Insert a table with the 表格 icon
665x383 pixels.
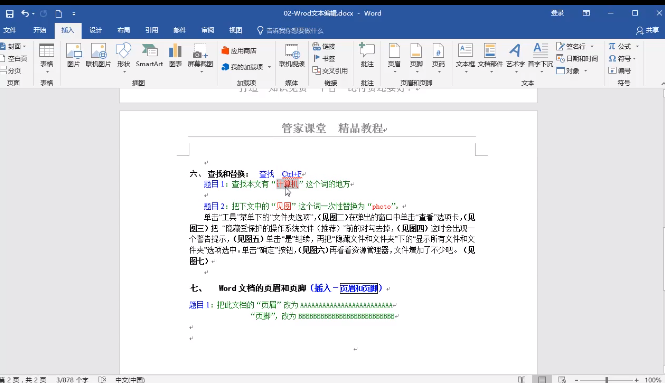click(47, 56)
